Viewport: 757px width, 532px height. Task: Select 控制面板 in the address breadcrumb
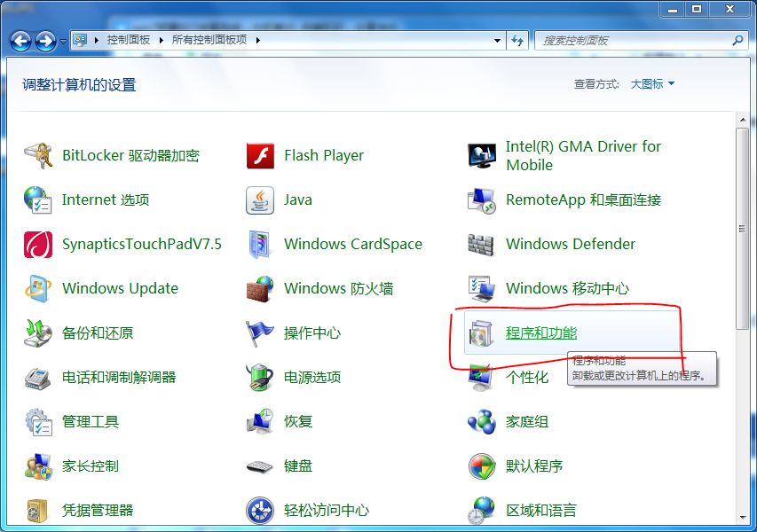pyautogui.click(x=129, y=40)
